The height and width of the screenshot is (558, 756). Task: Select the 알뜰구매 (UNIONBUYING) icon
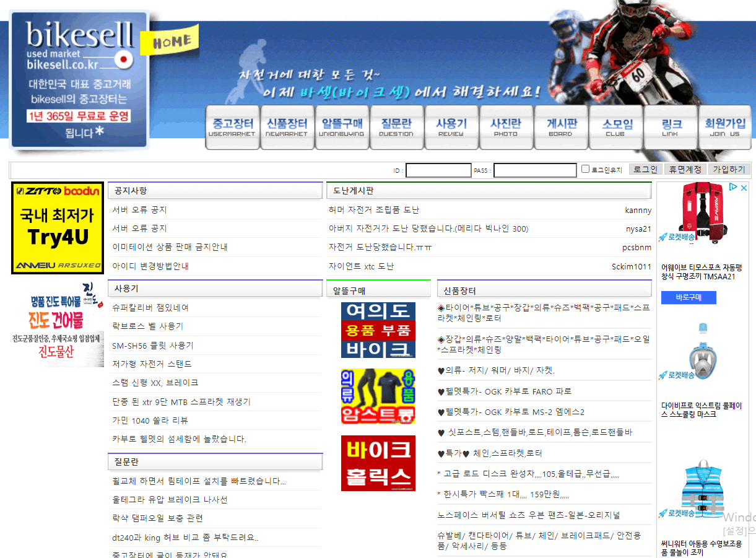342,127
